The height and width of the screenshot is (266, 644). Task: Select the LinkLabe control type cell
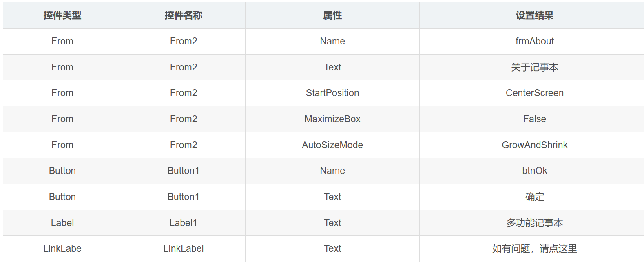(x=62, y=248)
